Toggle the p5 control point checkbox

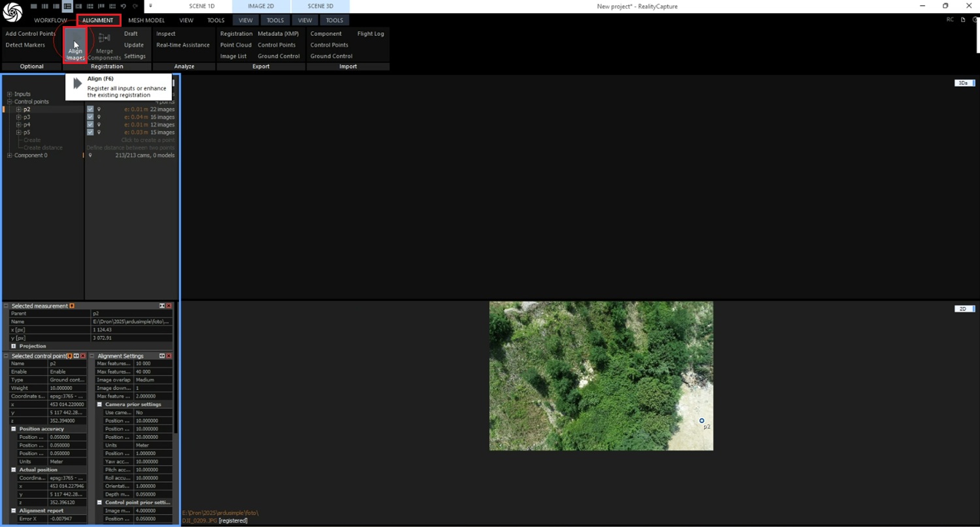(90, 133)
